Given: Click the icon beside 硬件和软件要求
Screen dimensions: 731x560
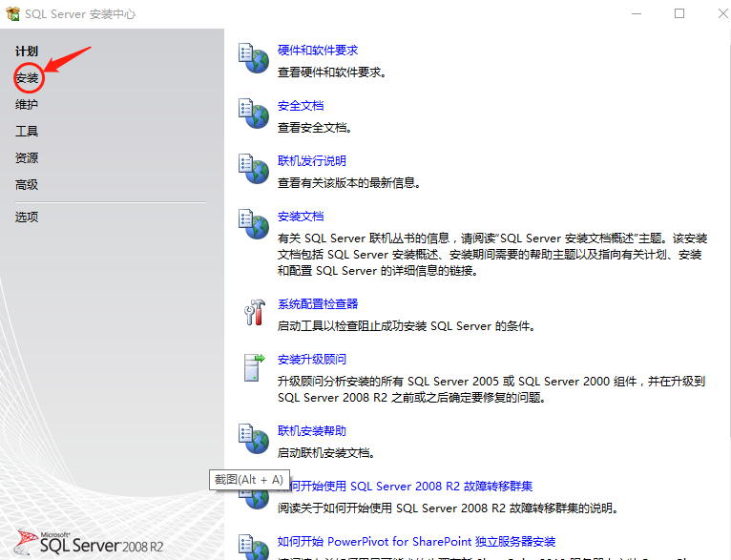Looking at the screenshot, I should coord(254,58).
